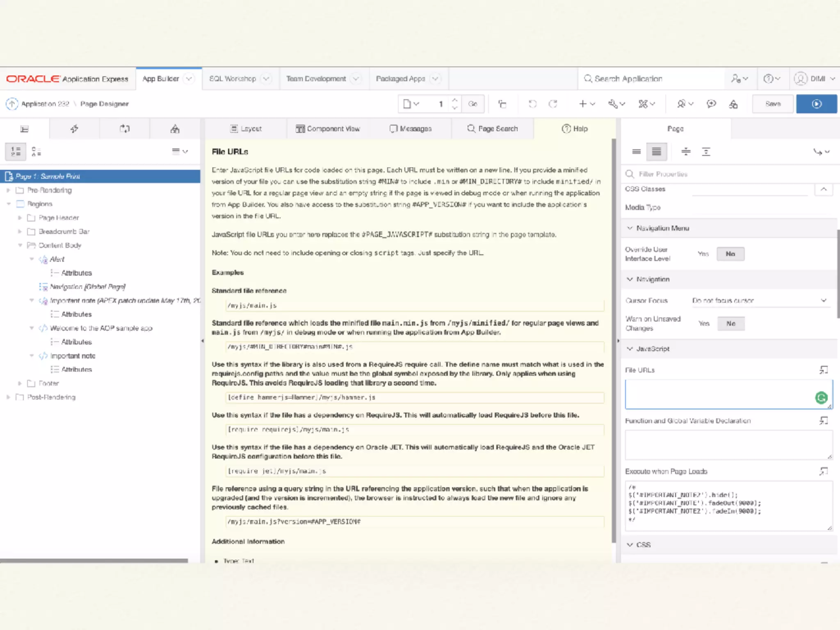The height and width of the screenshot is (630, 840).
Task: Collapse all property groups icon
Action: 686,152
